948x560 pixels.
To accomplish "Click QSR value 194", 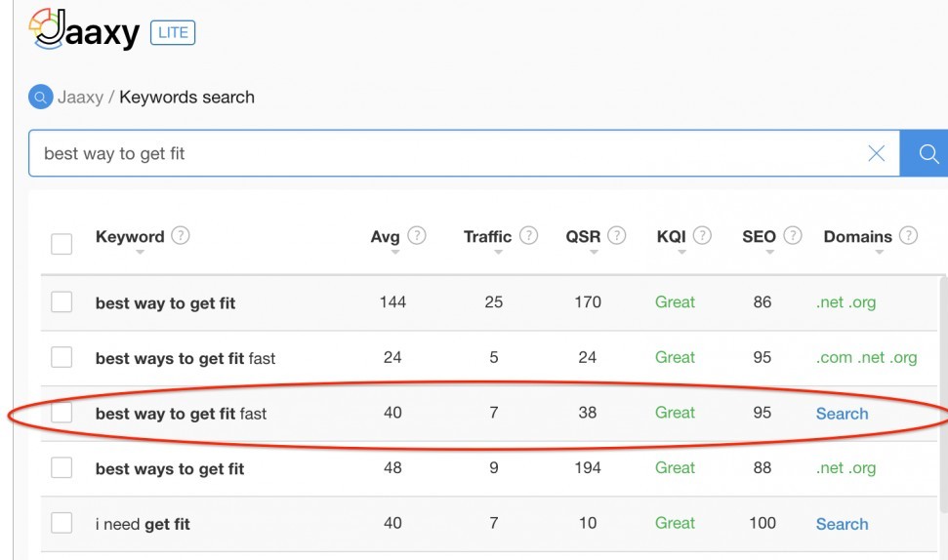I will [588, 467].
